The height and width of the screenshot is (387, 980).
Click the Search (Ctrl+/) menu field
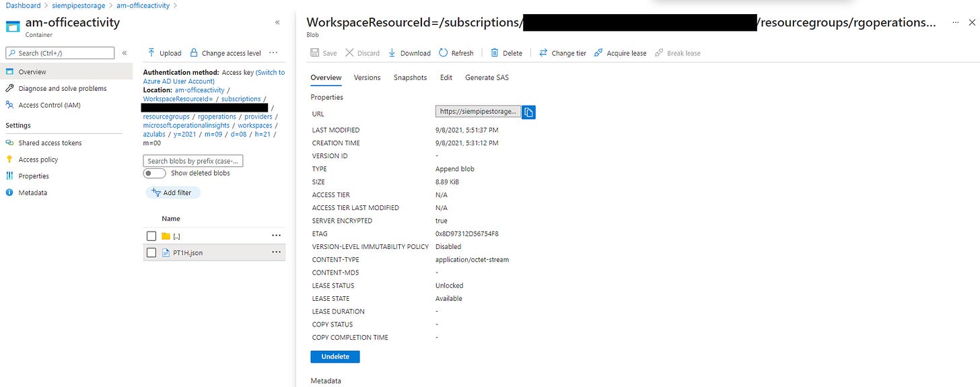[x=60, y=52]
